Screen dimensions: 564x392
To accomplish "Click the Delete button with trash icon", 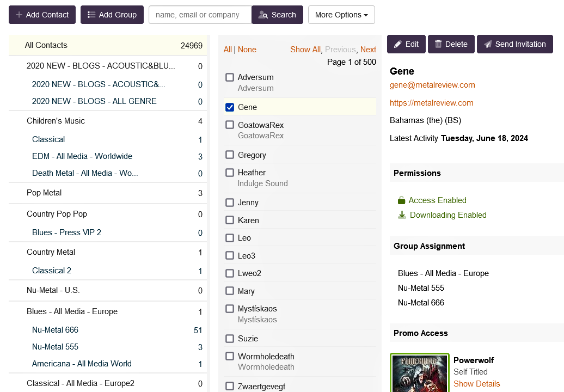I will pos(451,44).
